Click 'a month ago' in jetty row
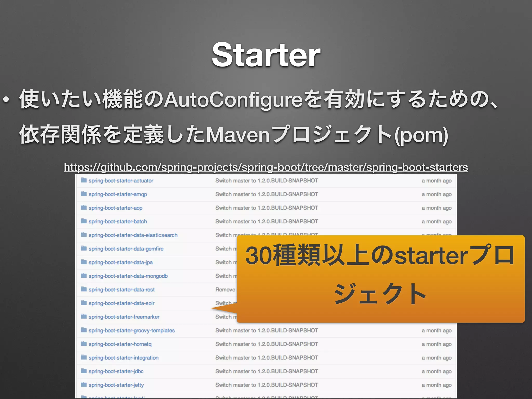532x399 pixels. 437,385
